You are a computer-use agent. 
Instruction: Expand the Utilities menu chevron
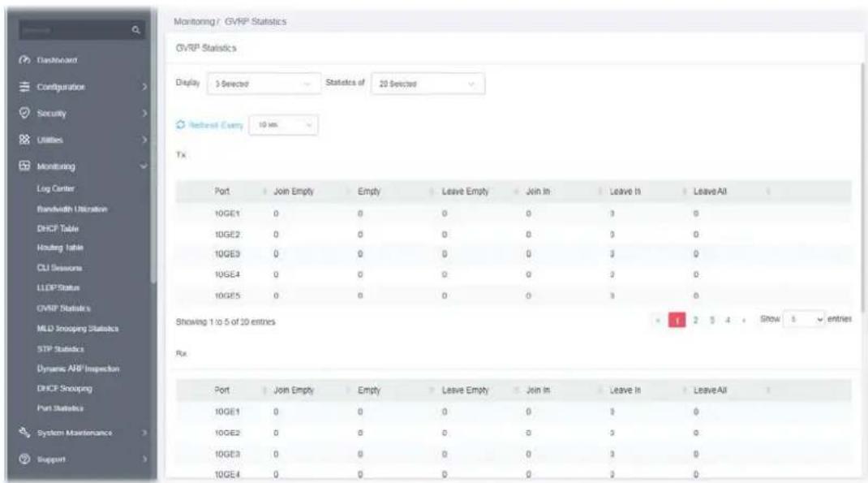144,140
